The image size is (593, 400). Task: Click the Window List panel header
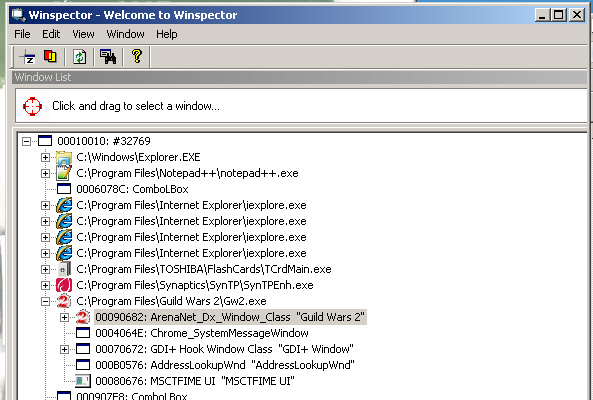[299, 77]
